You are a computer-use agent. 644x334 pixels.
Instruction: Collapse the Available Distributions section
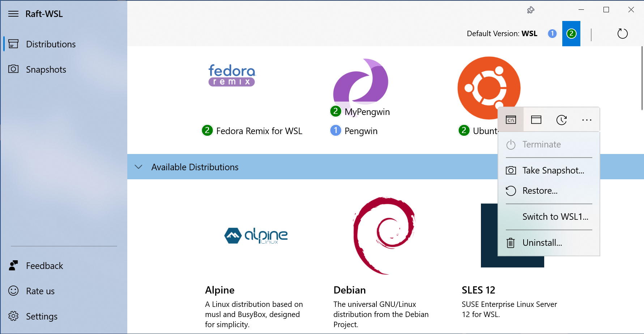coord(138,167)
